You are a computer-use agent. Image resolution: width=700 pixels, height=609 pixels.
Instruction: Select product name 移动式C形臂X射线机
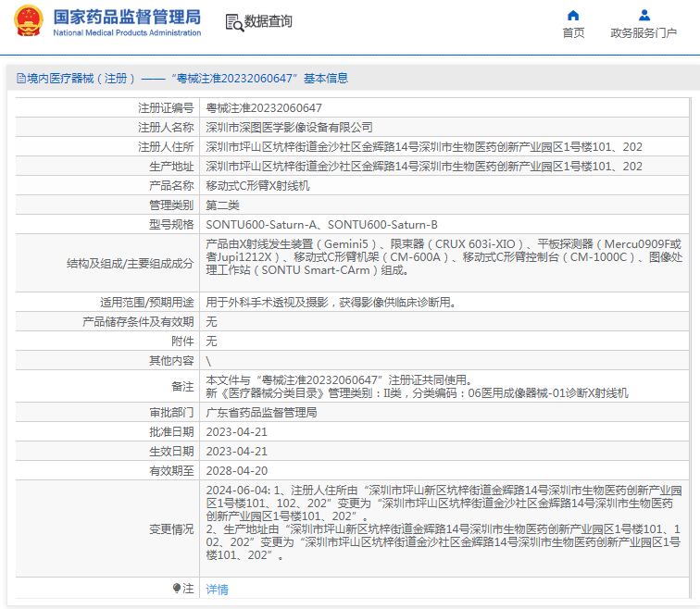[x=257, y=186]
